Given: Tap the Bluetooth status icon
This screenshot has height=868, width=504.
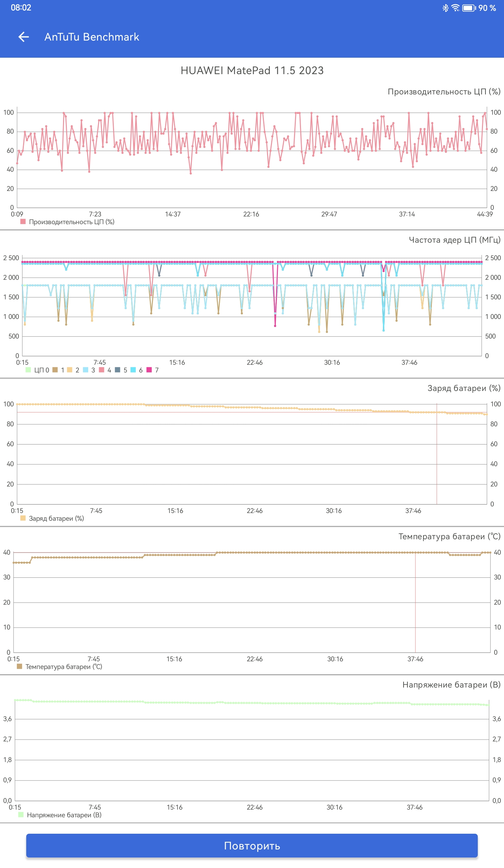Looking at the screenshot, I should tap(445, 8).
